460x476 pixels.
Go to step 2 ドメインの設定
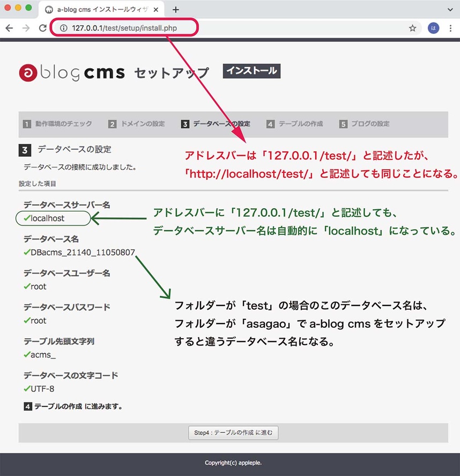tap(137, 124)
